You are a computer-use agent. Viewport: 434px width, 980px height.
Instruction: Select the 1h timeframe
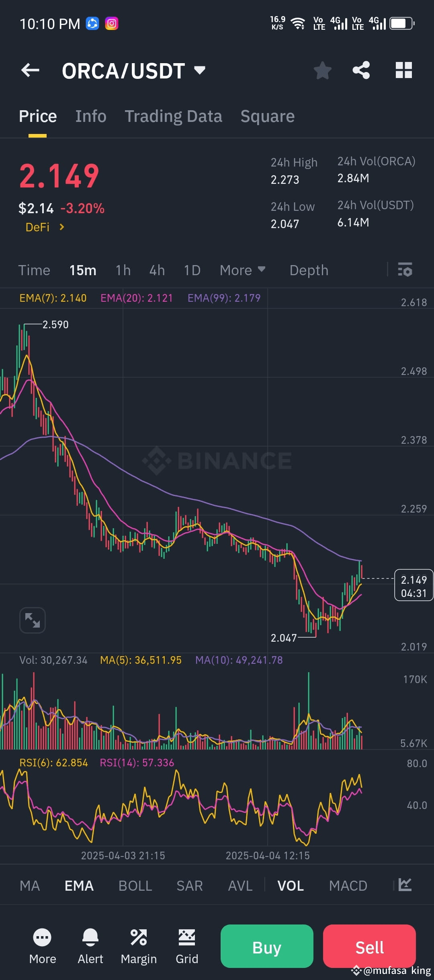point(123,270)
